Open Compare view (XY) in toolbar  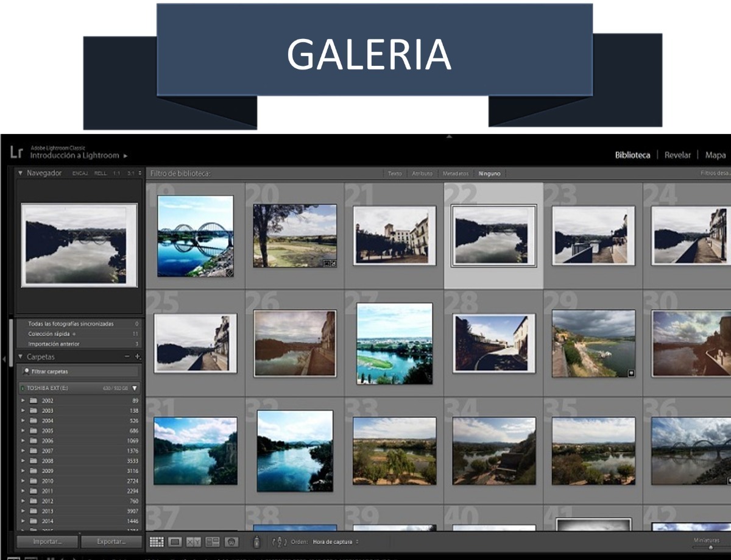point(194,541)
